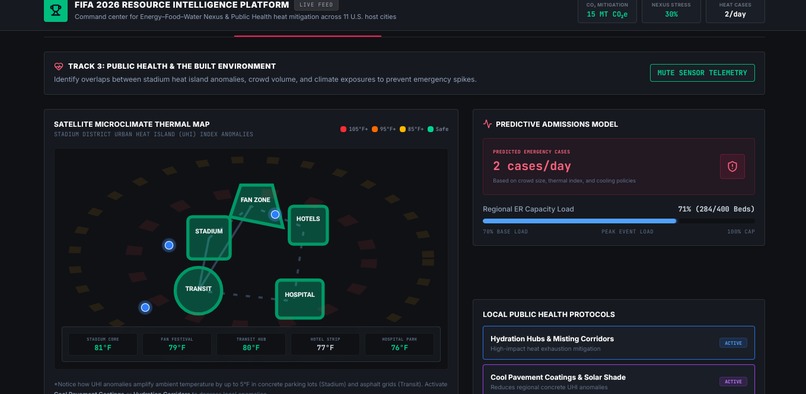Click Local Public Health Protocols heading

pyautogui.click(x=548, y=314)
